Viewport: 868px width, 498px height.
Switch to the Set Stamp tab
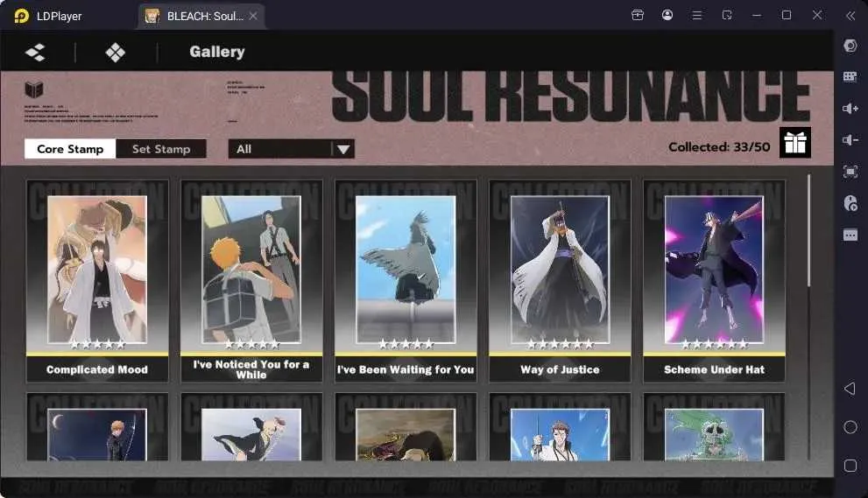pyautogui.click(x=161, y=149)
